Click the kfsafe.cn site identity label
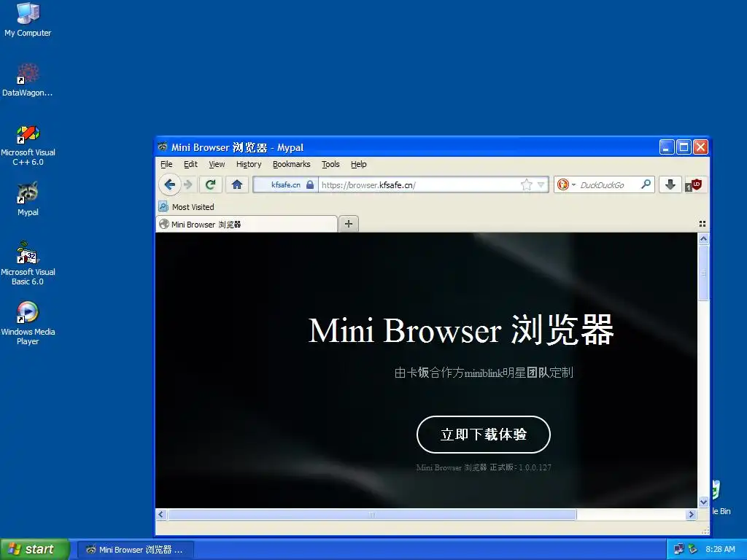Viewport: 747px width, 560px height. [286, 184]
